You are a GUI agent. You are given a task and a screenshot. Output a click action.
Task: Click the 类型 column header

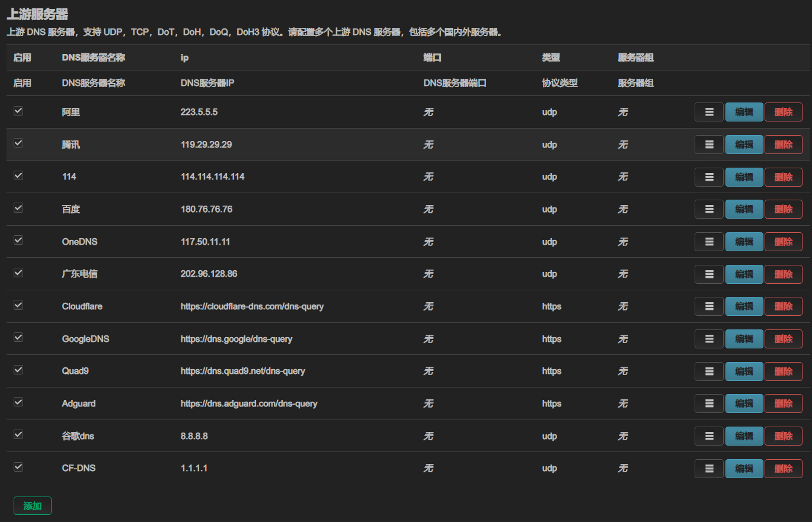(x=551, y=57)
